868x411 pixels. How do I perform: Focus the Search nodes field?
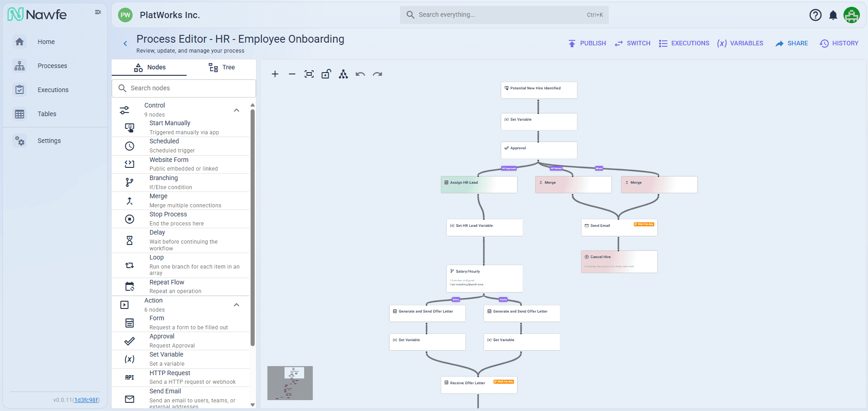click(184, 88)
